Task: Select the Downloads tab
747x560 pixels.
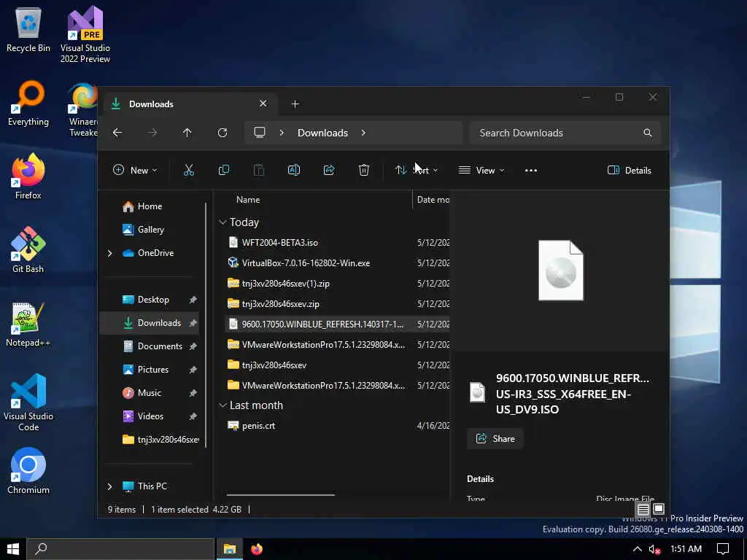Action: [190, 104]
